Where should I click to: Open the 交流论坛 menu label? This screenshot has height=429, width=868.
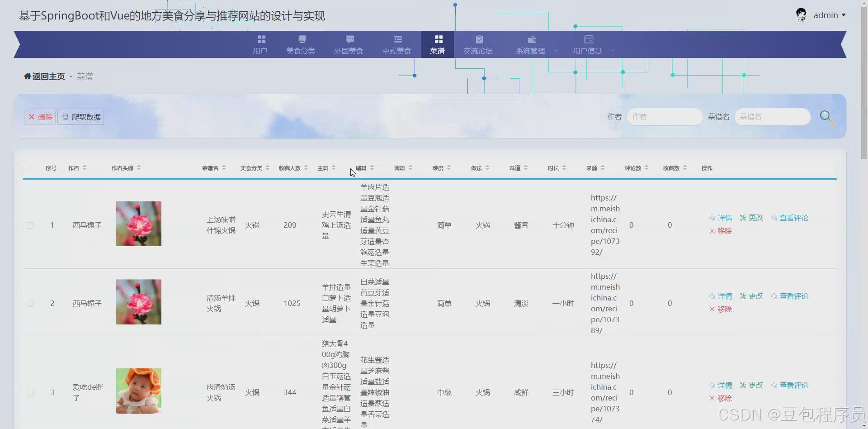point(478,51)
